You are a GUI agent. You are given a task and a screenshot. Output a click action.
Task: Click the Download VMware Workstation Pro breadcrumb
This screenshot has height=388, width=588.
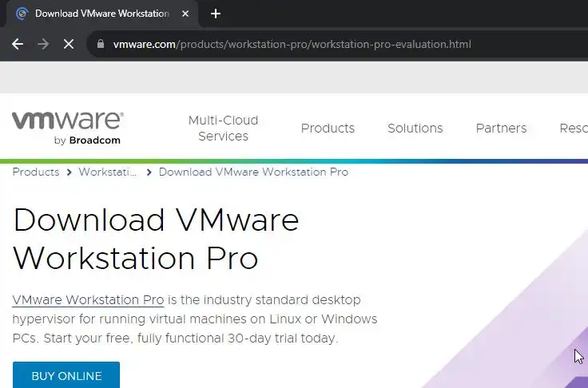click(253, 172)
